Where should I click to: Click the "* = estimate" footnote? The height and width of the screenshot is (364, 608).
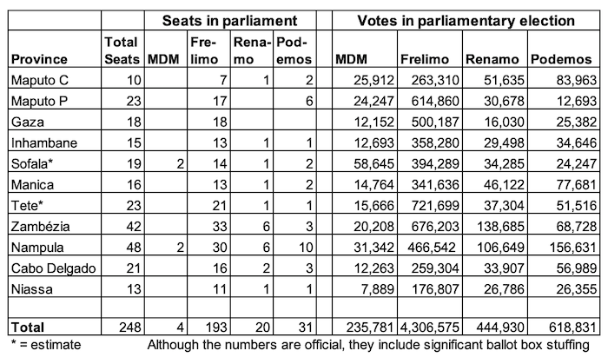40,344
